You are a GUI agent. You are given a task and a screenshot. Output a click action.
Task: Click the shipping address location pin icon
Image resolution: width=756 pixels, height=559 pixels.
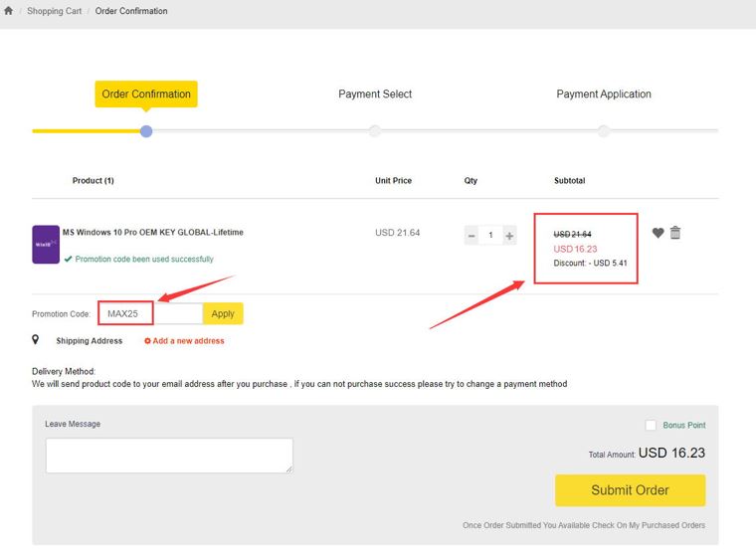coord(35,339)
